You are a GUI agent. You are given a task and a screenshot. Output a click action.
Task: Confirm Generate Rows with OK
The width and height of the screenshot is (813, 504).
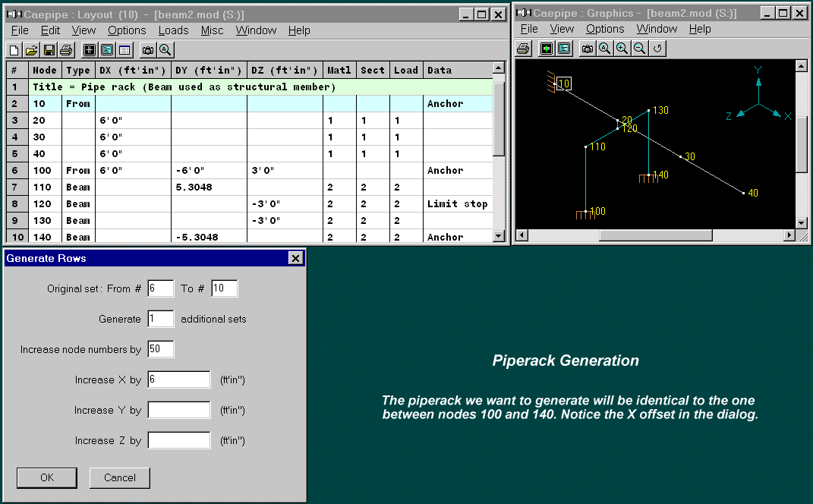click(x=46, y=477)
